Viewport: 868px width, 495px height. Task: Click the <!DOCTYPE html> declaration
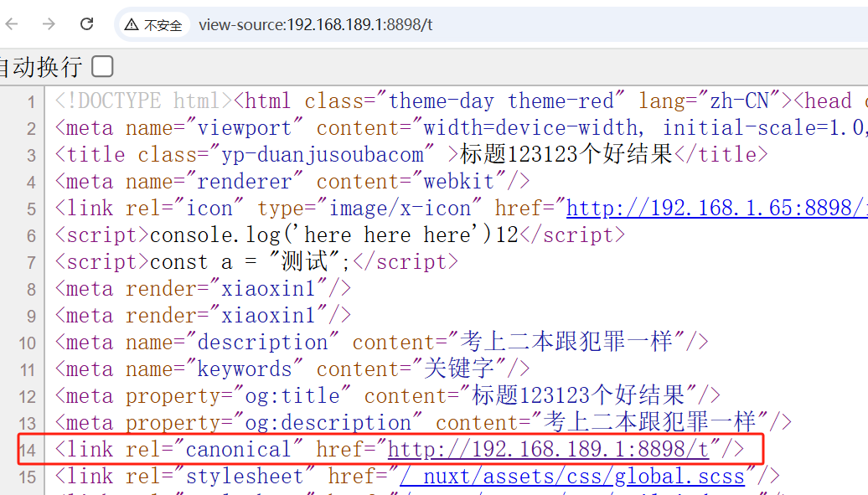(x=143, y=101)
